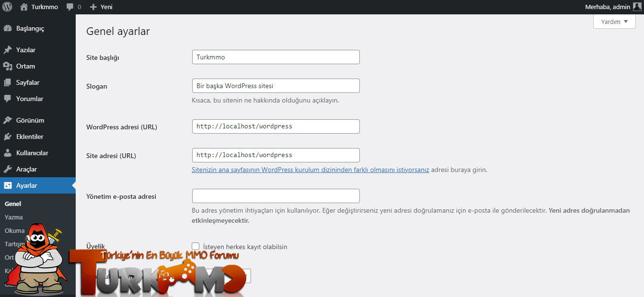Select the Genel settings submenu
Screen dimensions: 644x297
pyautogui.click(x=13, y=204)
